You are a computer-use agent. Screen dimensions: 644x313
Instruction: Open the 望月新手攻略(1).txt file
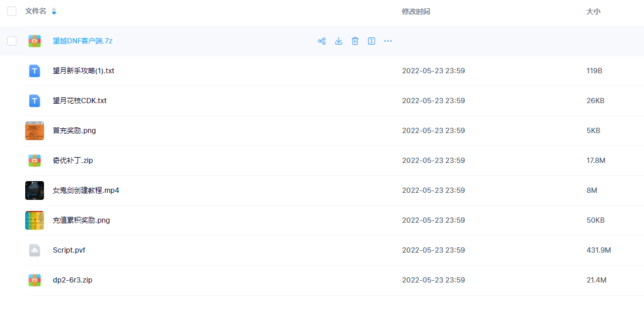tap(83, 71)
